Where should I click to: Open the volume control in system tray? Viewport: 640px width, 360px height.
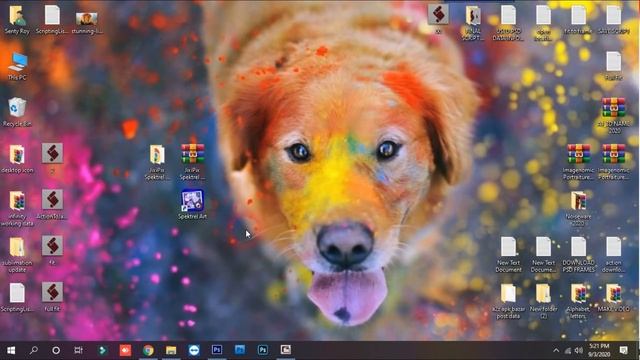point(578,351)
